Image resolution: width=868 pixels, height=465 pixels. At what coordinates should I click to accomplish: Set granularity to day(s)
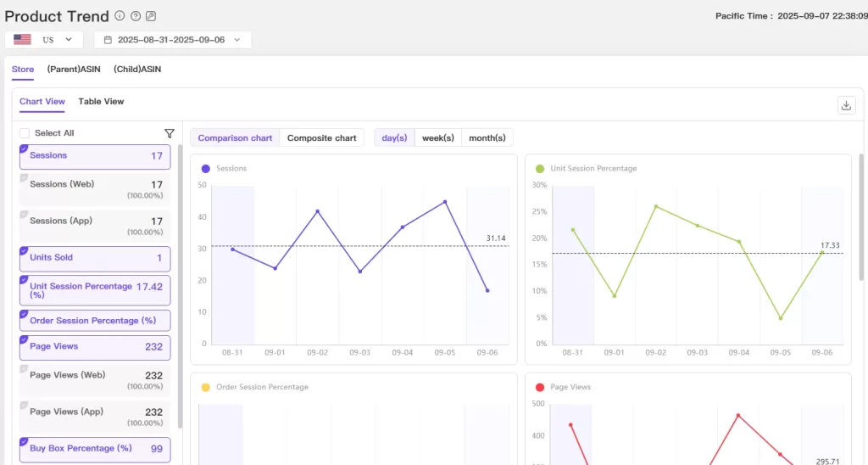point(394,138)
